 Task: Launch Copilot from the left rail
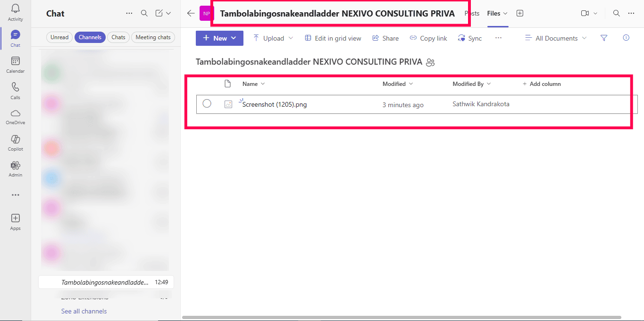coord(15,143)
